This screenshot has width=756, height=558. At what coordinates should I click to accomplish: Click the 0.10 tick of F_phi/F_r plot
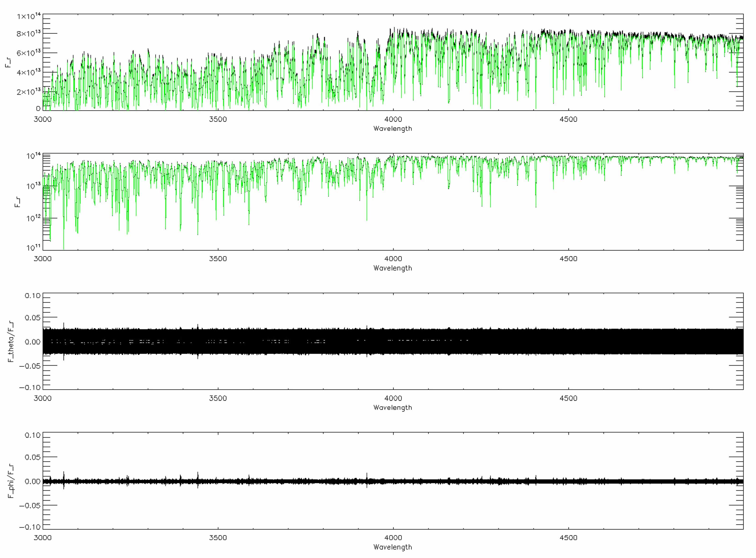tap(33, 435)
